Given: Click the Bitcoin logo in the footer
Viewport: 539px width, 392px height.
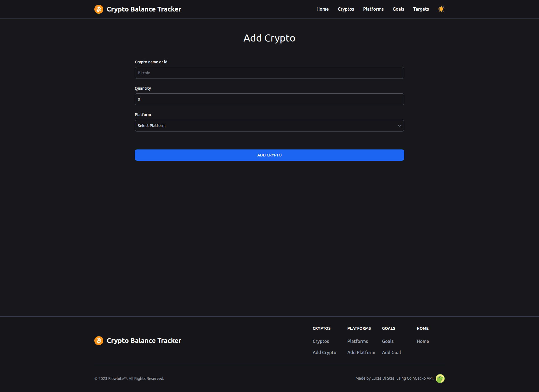Looking at the screenshot, I should (99, 341).
